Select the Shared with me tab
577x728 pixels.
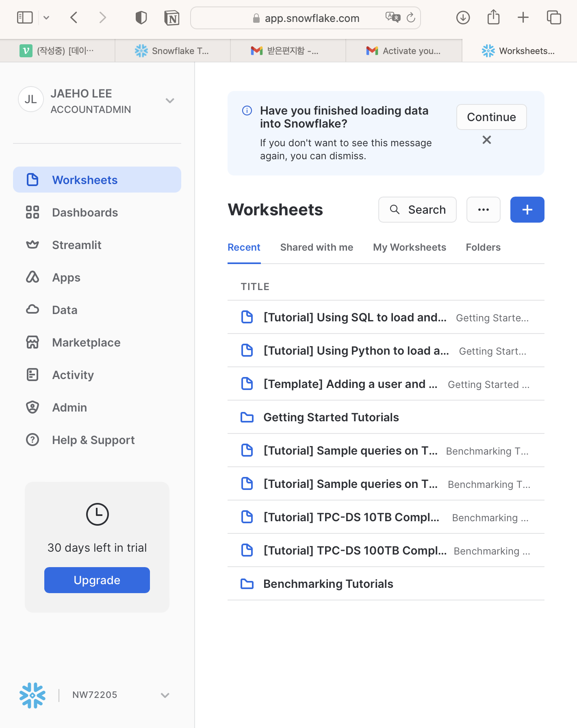coord(317,247)
